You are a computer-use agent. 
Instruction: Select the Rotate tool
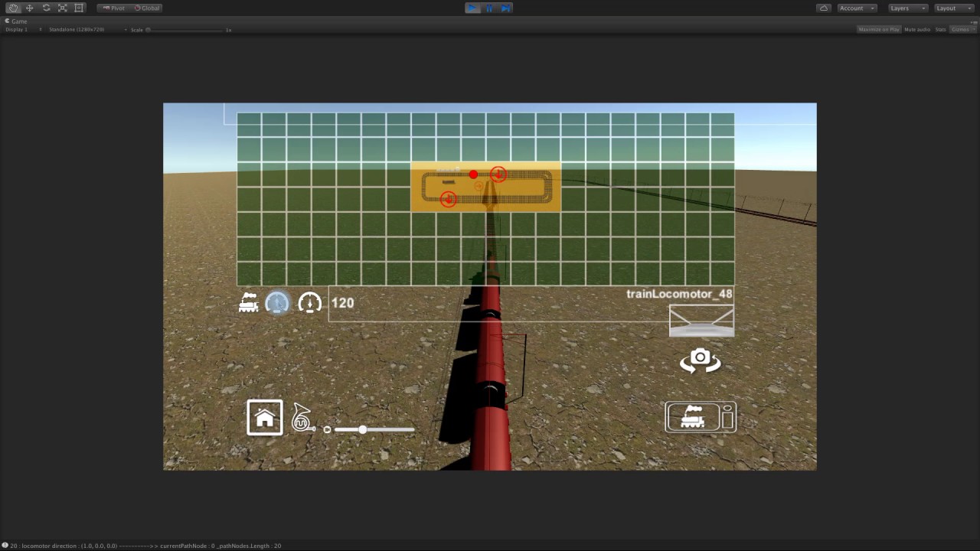pos(45,8)
